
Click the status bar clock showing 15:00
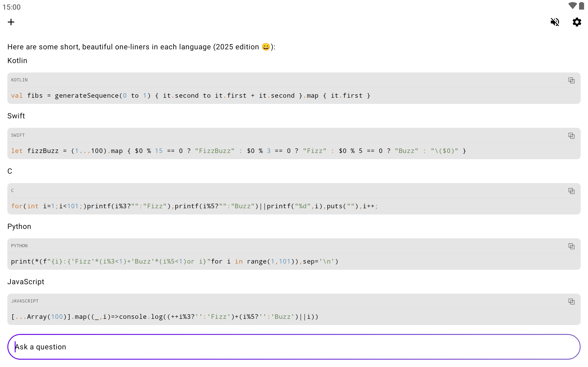[x=11, y=7]
